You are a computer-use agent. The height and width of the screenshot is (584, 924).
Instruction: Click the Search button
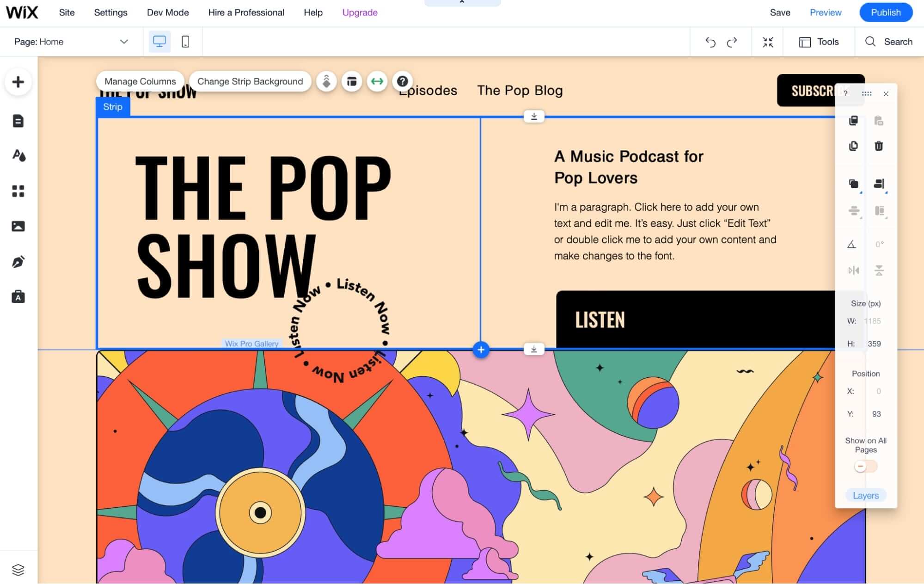tap(888, 42)
